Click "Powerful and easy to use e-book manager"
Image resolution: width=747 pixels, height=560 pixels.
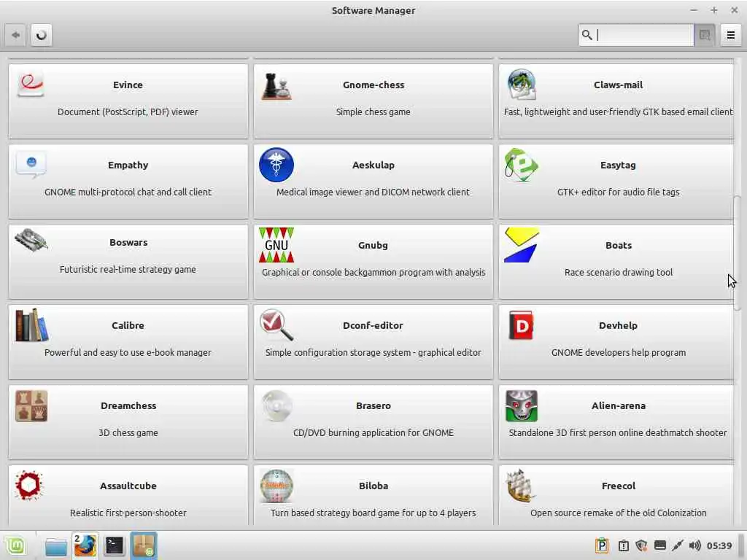(x=128, y=352)
